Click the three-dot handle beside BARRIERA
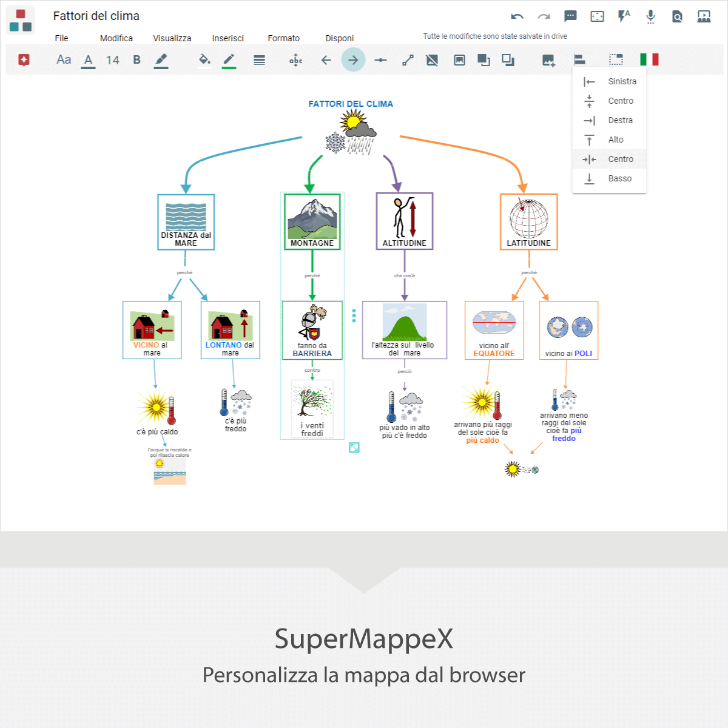The width and height of the screenshot is (728, 728). tap(354, 315)
